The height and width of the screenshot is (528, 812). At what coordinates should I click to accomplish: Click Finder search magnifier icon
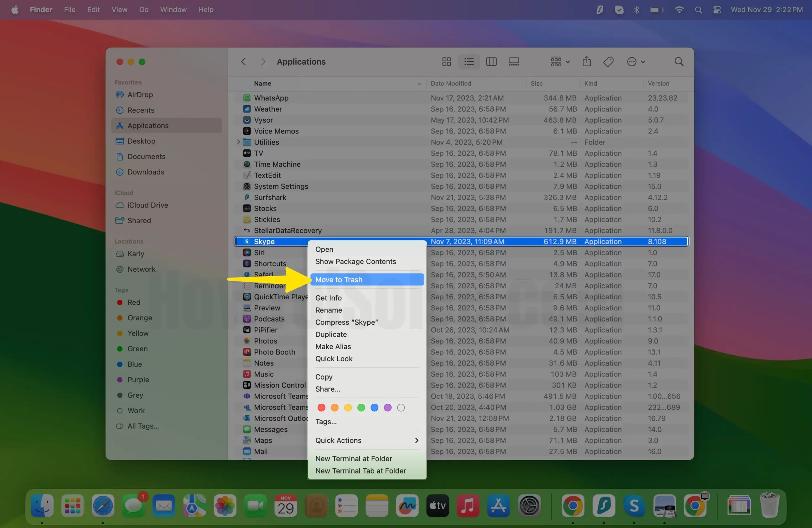coord(679,62)
